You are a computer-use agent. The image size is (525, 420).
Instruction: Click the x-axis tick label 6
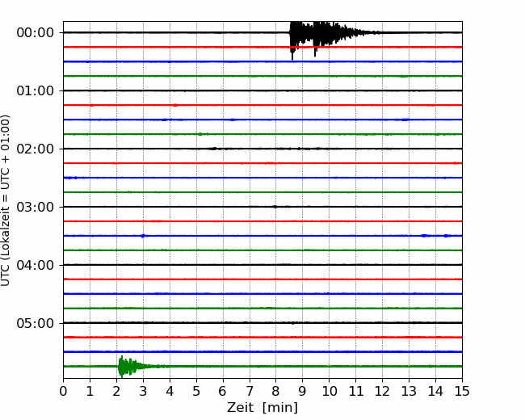point(223,391)
